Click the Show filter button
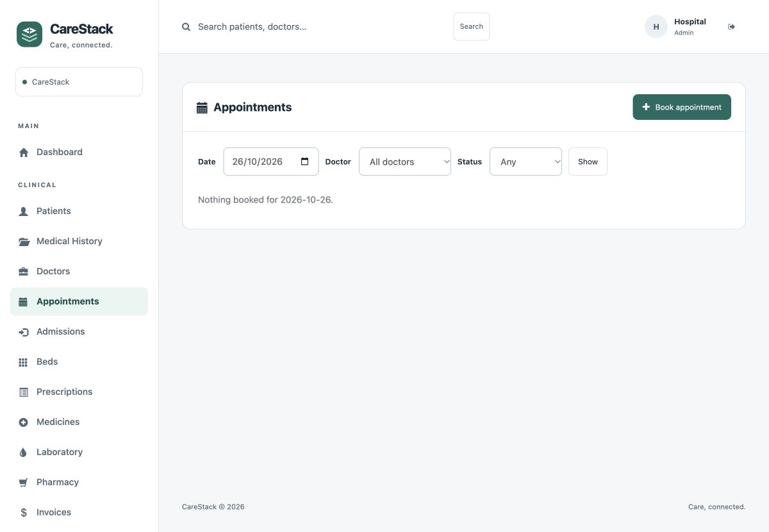This screenshot has width=769, height=532. click(588, 162)
